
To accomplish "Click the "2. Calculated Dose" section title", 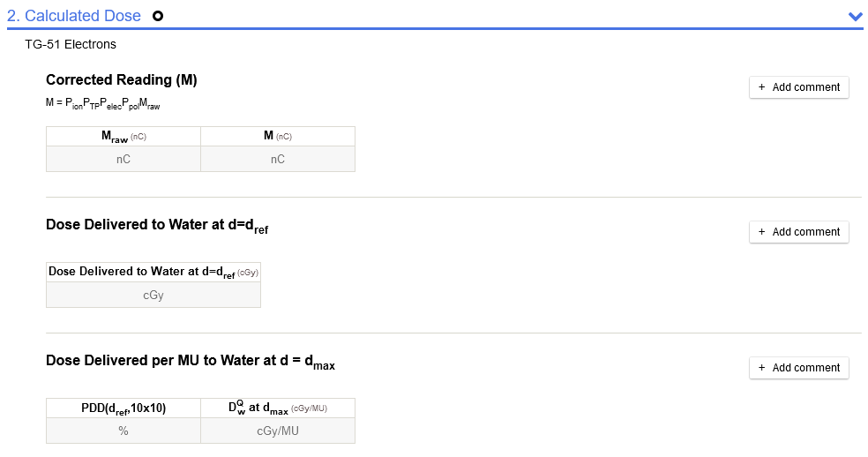I will coord(74,16).
